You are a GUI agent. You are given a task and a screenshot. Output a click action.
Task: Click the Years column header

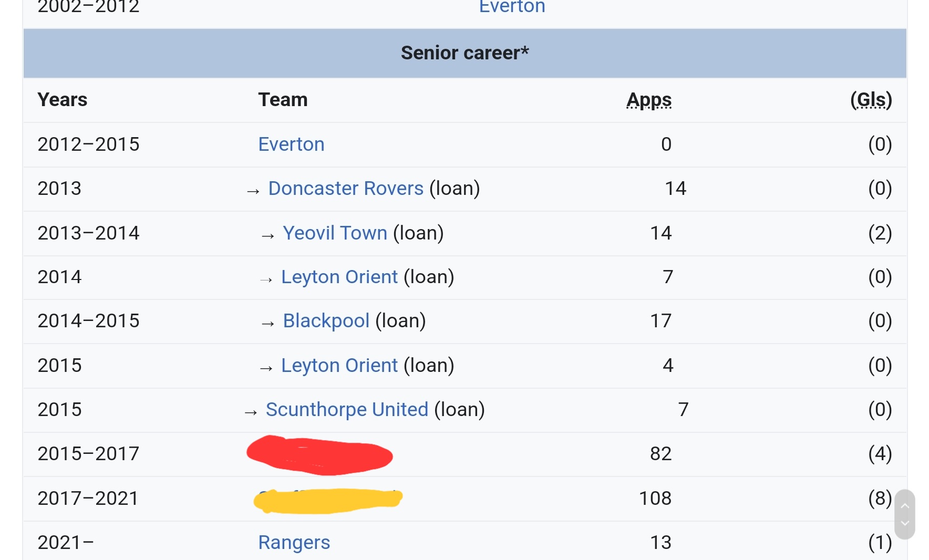pyautogui.click(x=62, y=100)
